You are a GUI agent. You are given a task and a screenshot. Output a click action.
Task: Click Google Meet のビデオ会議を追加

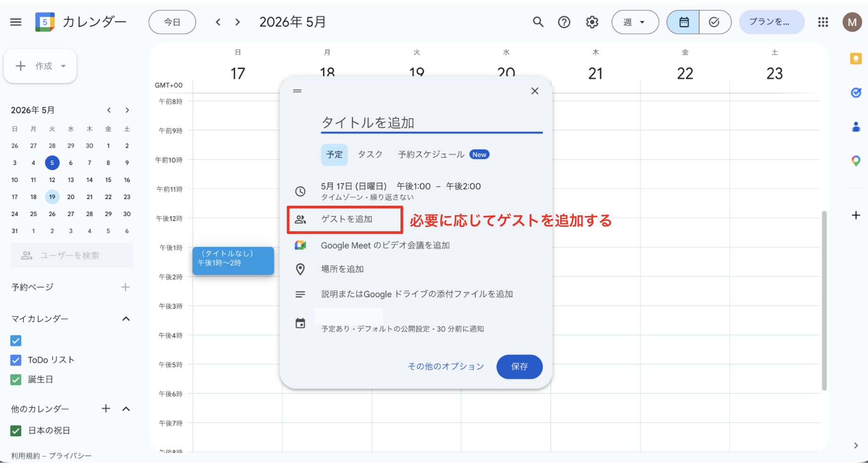[385, 245]
